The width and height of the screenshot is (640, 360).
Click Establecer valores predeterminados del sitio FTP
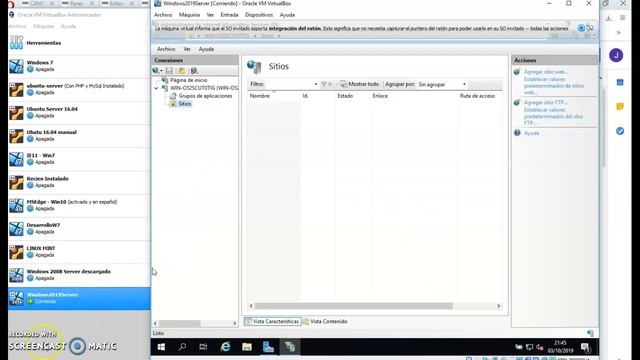(553, 116)
